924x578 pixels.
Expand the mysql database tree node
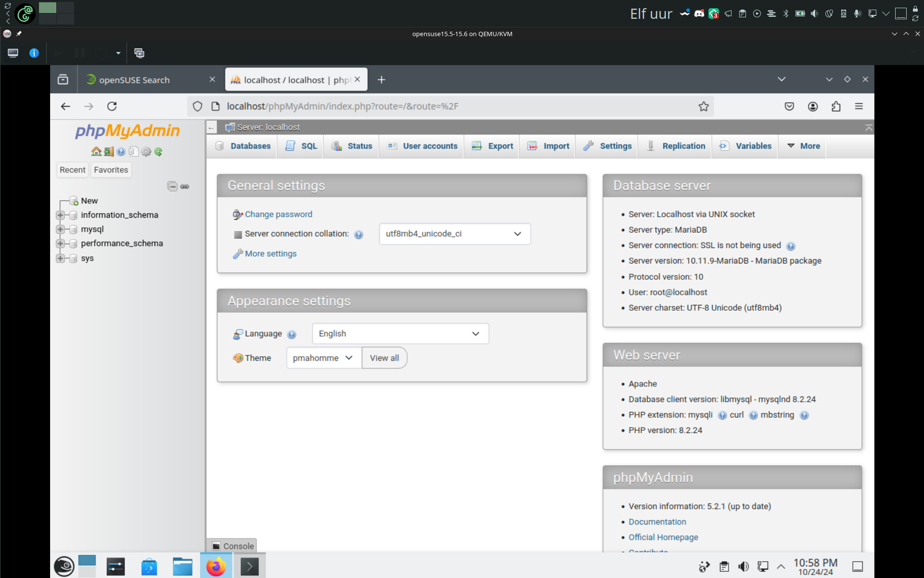click(x=60, y=229)
